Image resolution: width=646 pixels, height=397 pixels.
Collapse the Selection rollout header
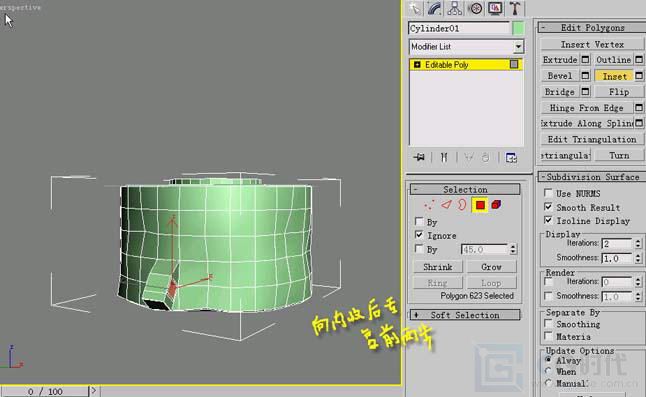[465, 189]
